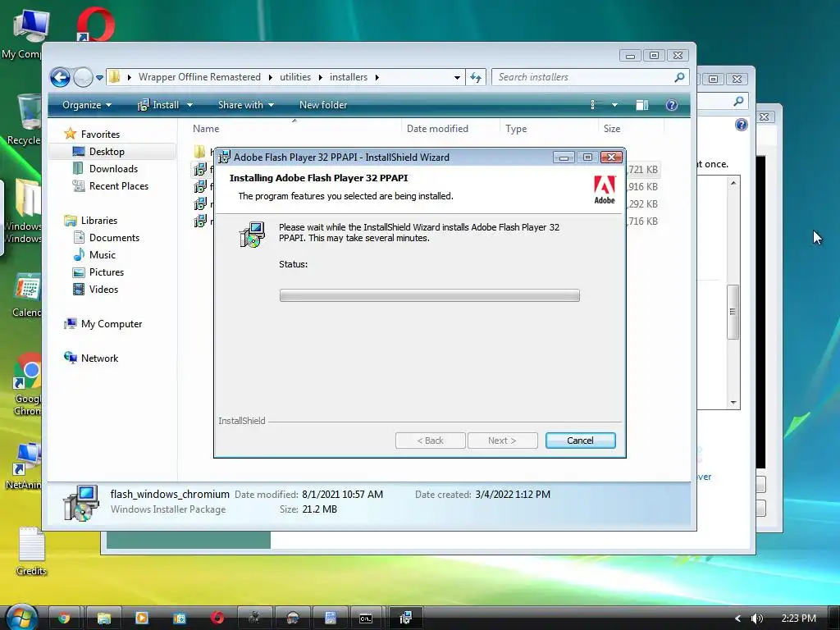
Task: Open Pictures library in navigation pane
Action: (x=106, y=272)
